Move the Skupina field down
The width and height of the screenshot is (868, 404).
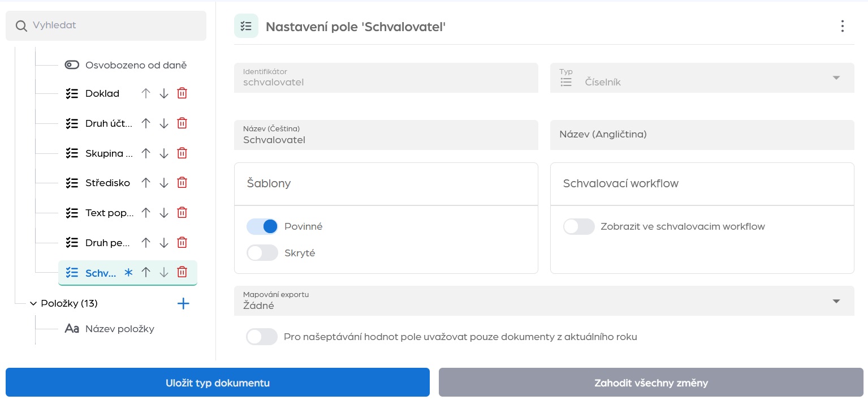click(164, 153)
